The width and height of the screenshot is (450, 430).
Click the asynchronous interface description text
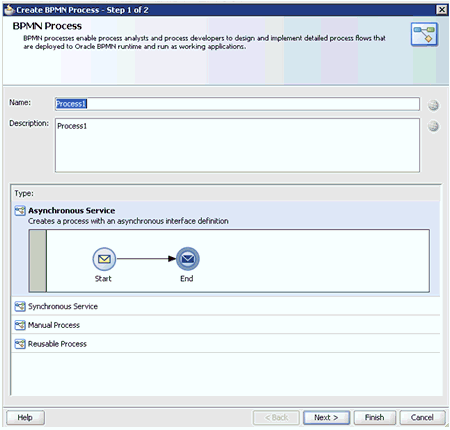(128, 221)
